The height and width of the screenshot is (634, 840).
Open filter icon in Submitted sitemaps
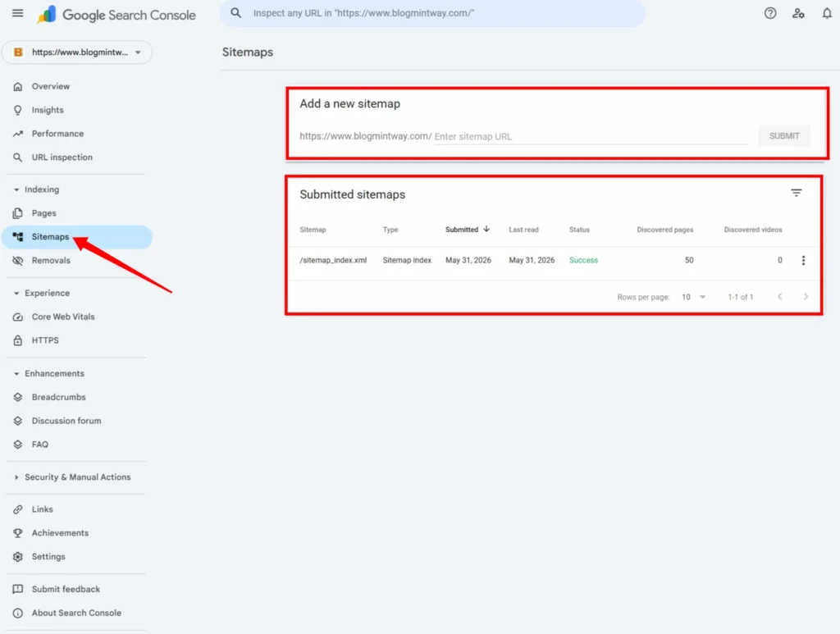[796, 193]
